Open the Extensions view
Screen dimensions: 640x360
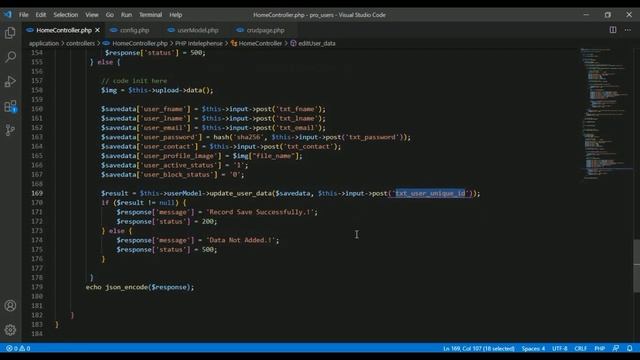click(x=10, y=106)
